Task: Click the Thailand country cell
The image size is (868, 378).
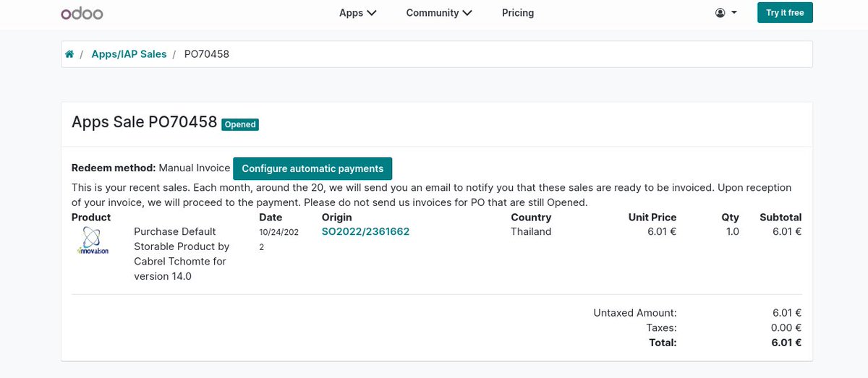Action: 531,231
